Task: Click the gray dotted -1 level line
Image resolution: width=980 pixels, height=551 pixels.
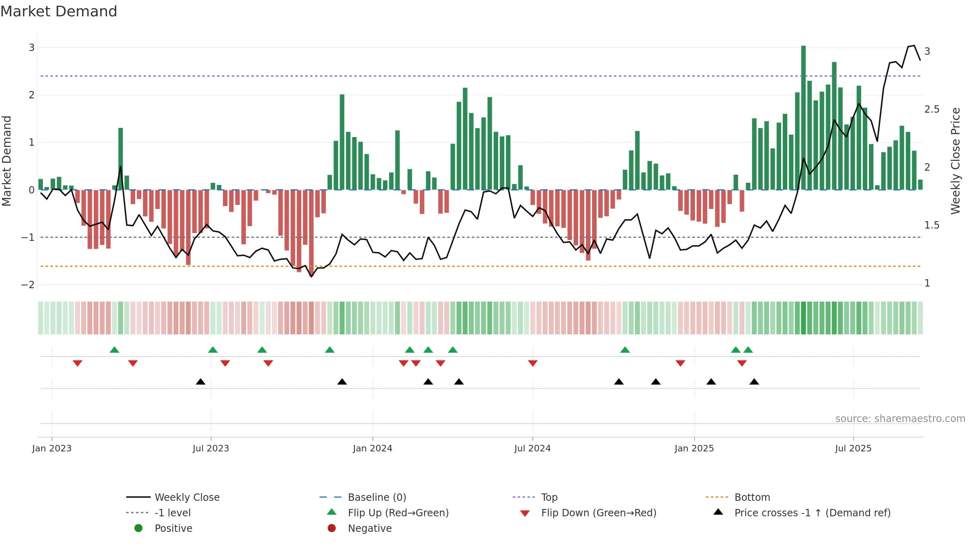Action: click(x=480, y=237)
